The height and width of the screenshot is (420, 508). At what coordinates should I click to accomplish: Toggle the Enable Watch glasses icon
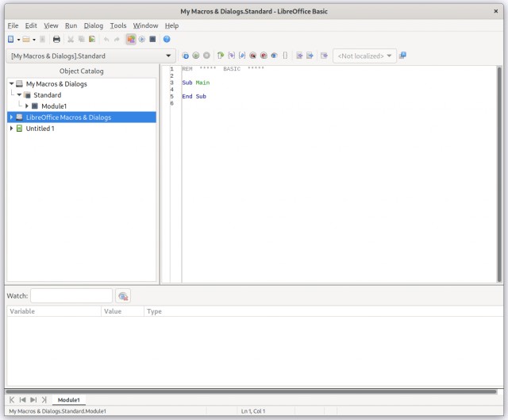pyautogui.click(x=274, y=56)
